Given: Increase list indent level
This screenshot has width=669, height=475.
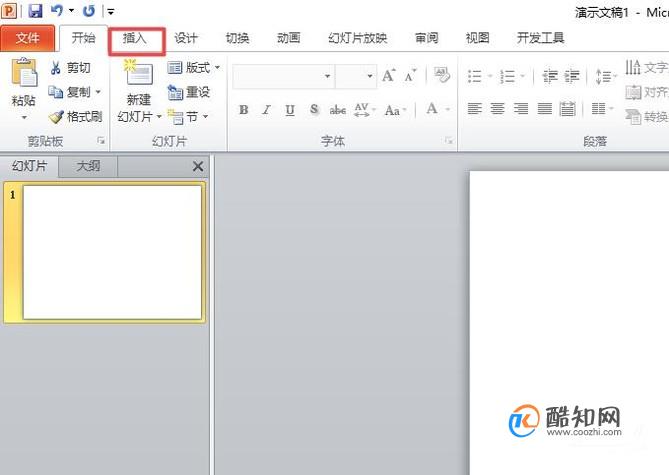Looking at the screenshot, I should [x=572, y=76].
